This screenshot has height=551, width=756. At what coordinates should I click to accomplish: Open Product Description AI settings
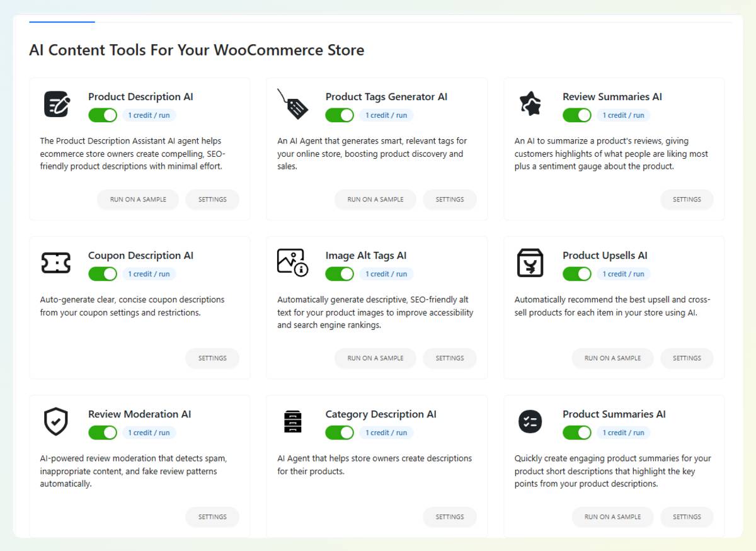212,200
